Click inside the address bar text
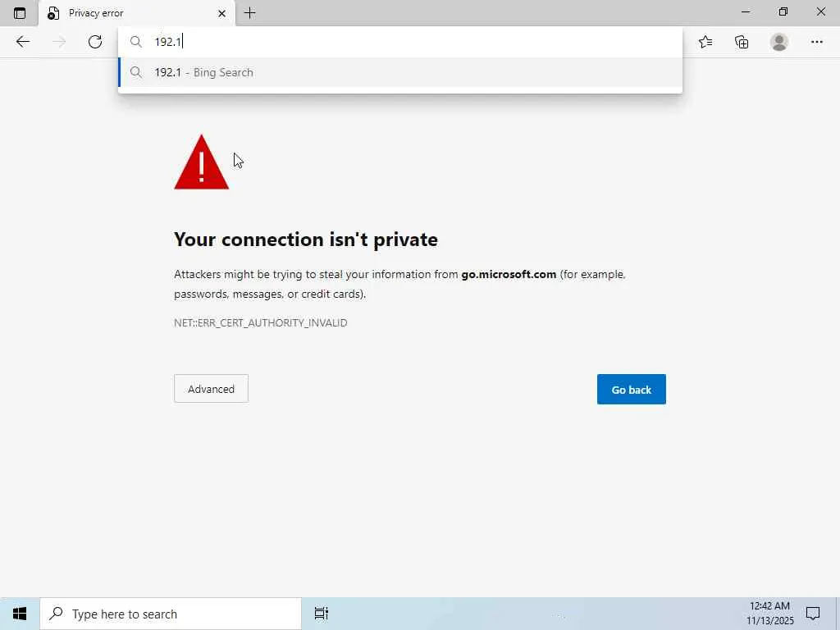 pyautogui.click(x=410, y=42)
